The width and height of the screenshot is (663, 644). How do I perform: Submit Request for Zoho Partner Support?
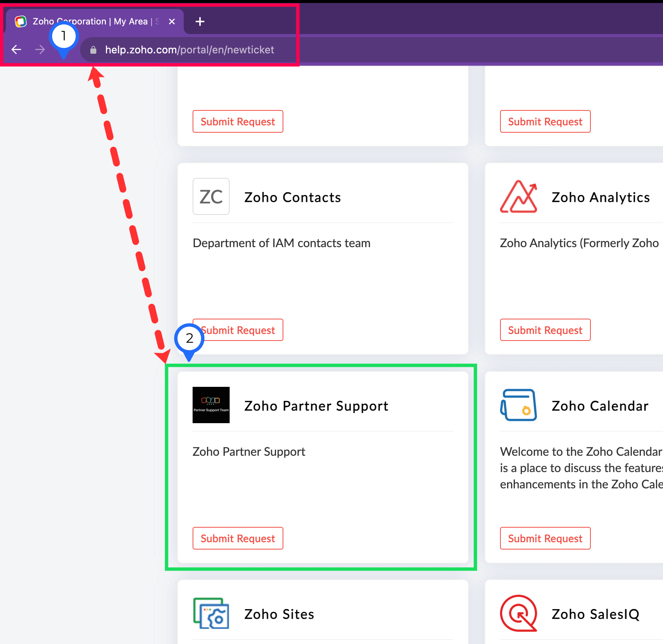pyautogui.click(x=238, y=538)
